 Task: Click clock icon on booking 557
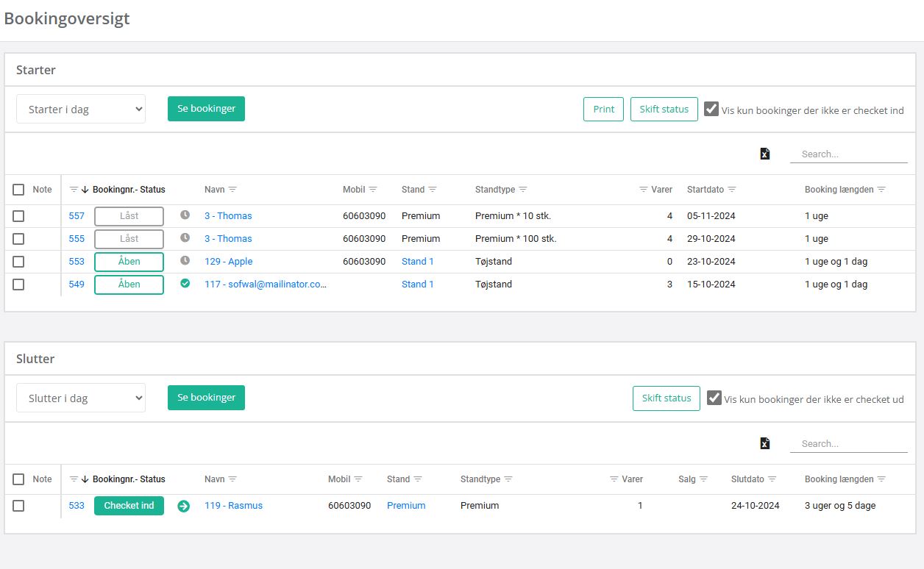tap(185, 215)
